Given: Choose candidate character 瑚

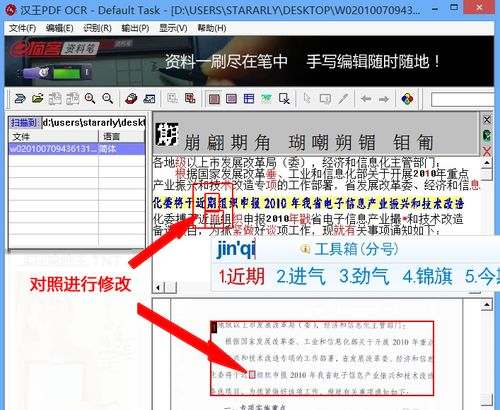Looking at the screenshot, I should 297,143.
